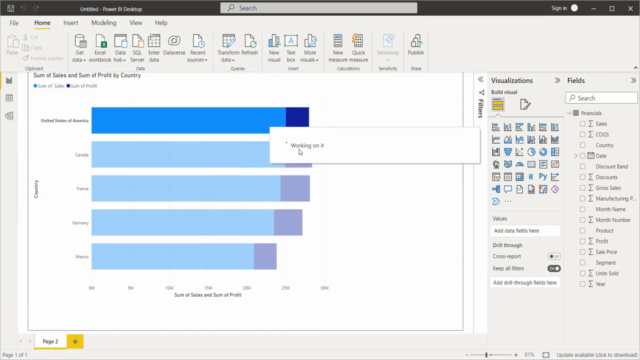Image resolution: width=640 pixels, height=360 pixels.
Task: Select the Build visual fields icon
Action: (498, 104)
